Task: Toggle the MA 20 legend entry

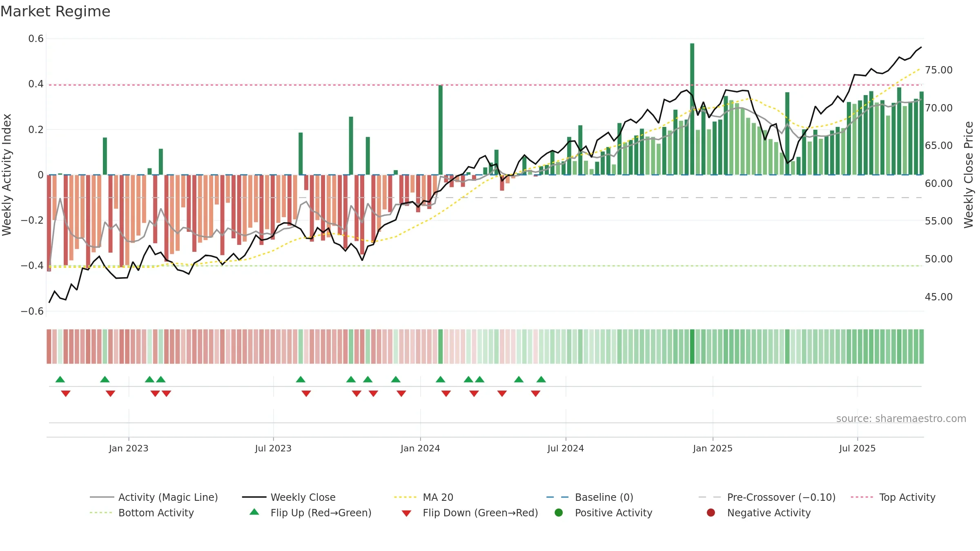Action: tap(423, 497)
